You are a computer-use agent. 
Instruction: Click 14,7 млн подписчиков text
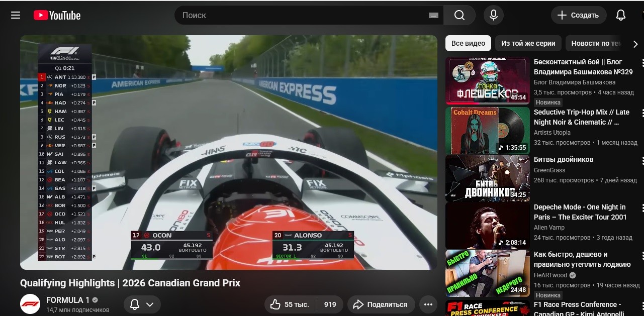point(78,310)
